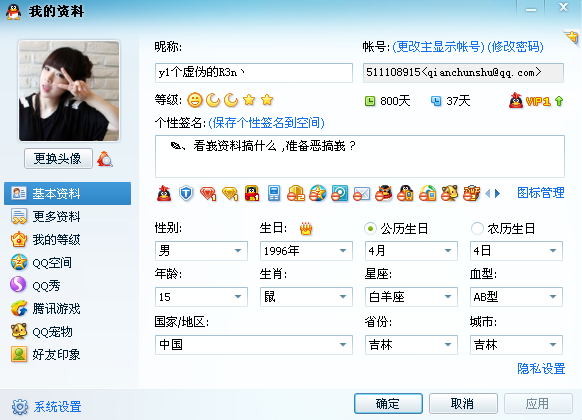Screen dimensions: 582x420
Task: Click the red diamond badge icon
Action: 208,193
